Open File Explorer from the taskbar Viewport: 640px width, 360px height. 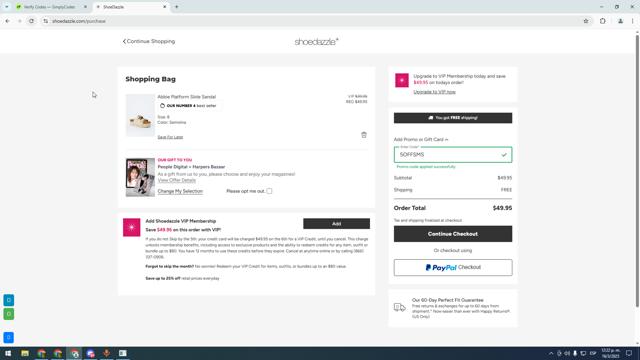coord(25,353)
